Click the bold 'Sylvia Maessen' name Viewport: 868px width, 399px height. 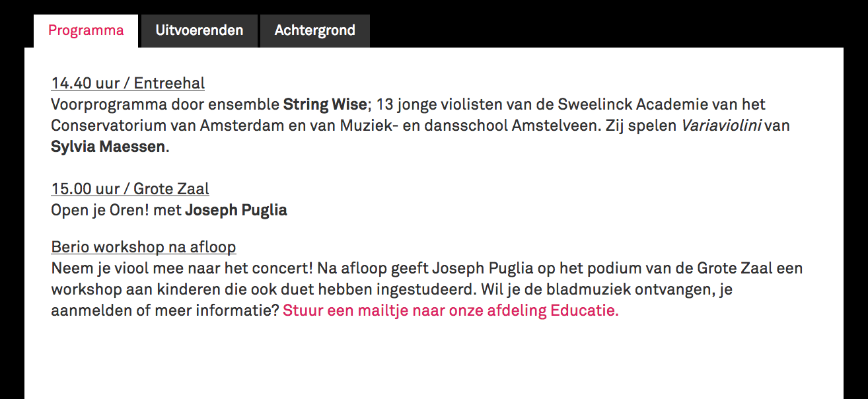(108, 147)
